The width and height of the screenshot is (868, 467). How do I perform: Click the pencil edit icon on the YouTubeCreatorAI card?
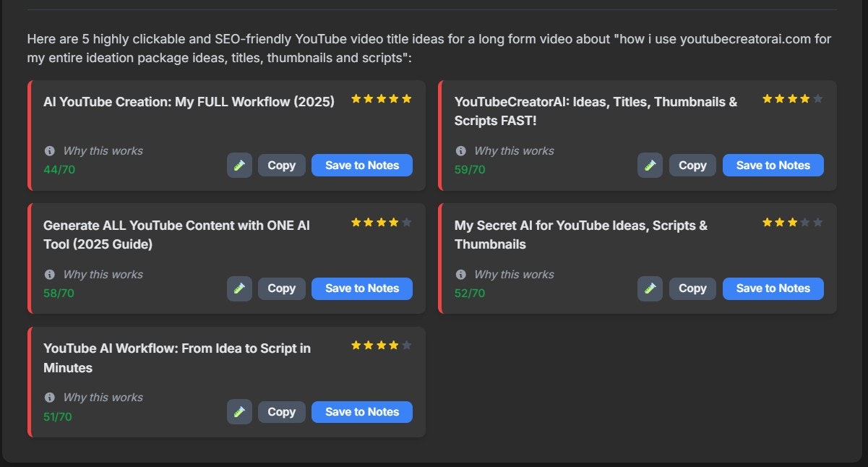(x=650, y=165)
